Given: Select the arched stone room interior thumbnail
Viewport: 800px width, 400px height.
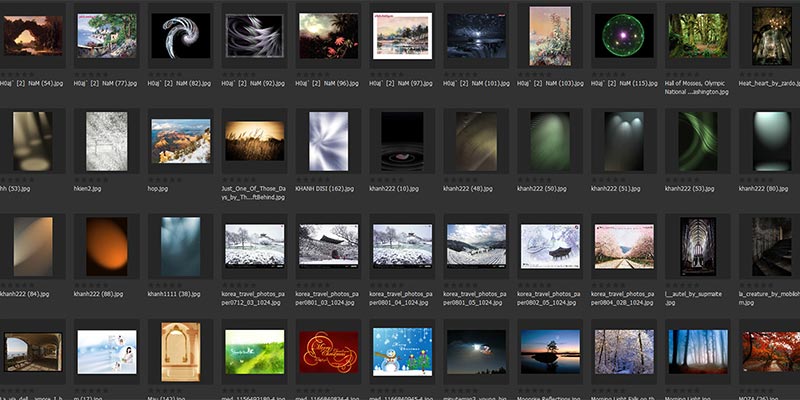Looking at the screenshot, I should pyautogui.click(x=33, y=352).
